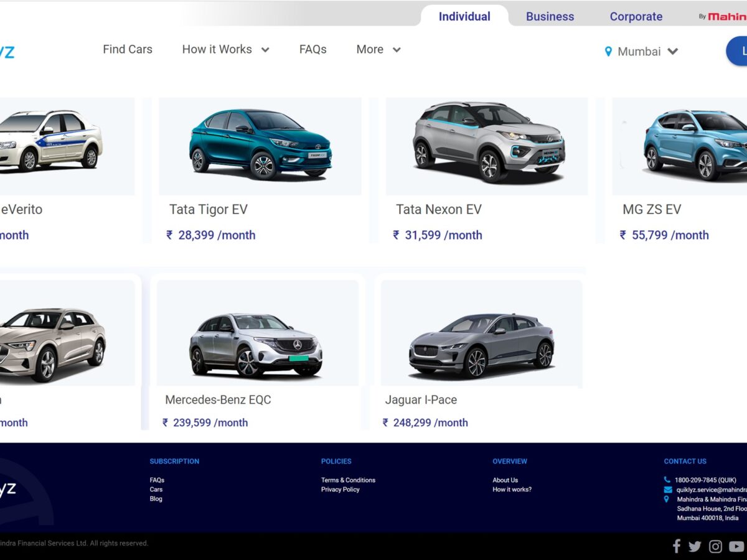Open the Mumbai city dropdown arrow
The image size is (747, 560).
[x=673, y=52]
